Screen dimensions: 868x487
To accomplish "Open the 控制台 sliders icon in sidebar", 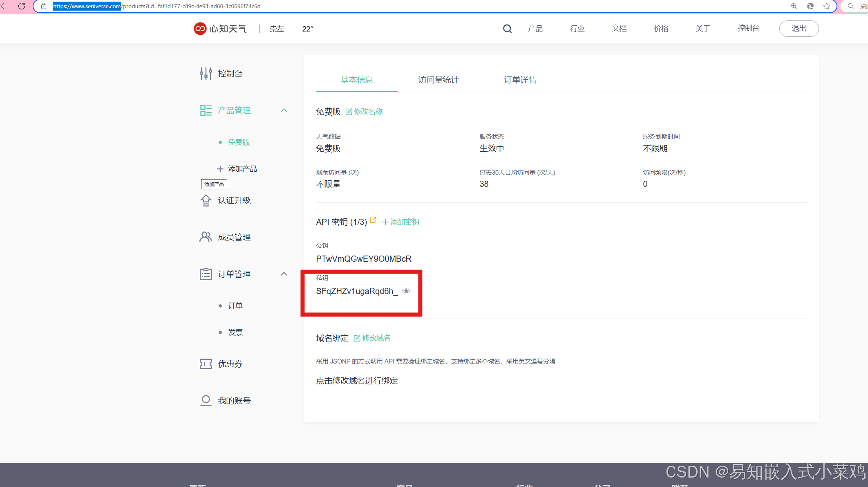I will coord(206,73).
